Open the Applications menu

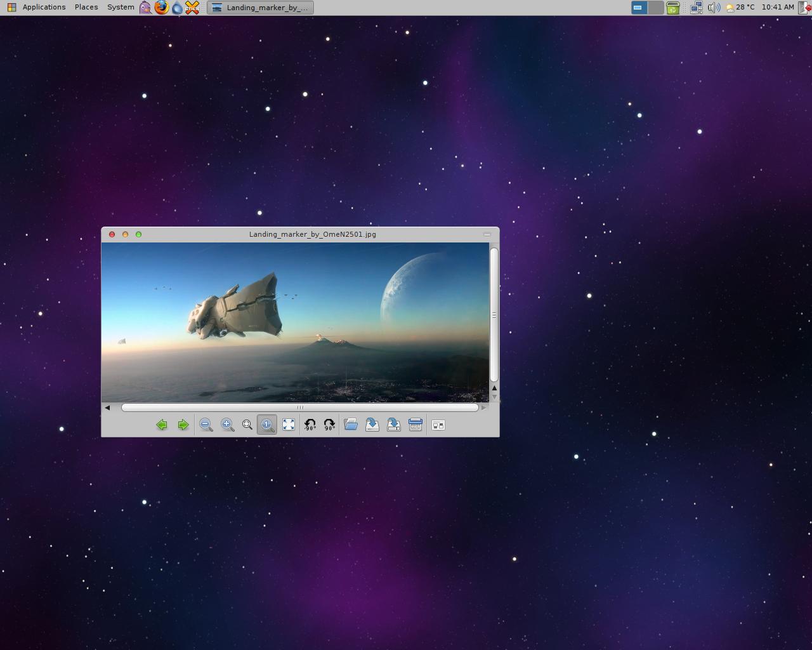pos(44,7)
